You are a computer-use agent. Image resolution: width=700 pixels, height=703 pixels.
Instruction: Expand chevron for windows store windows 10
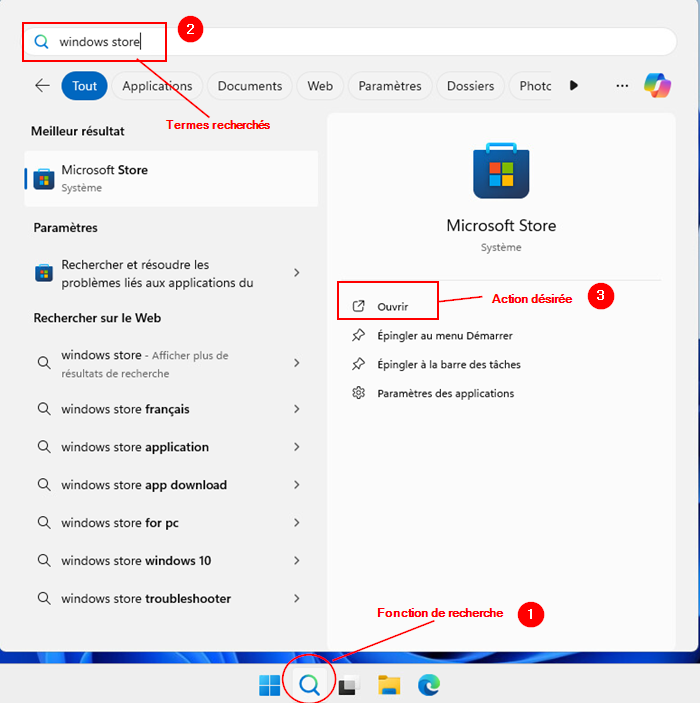click(296, 560)
